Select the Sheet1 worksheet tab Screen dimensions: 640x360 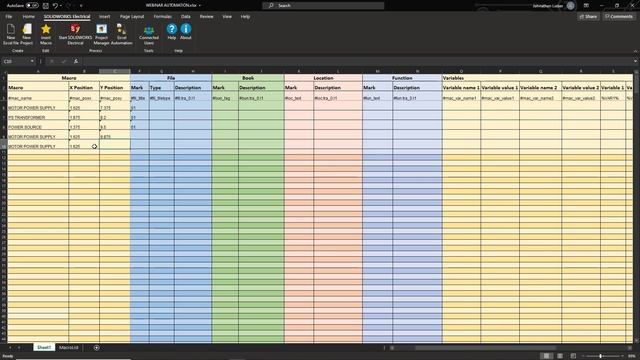tap(44, 348)
